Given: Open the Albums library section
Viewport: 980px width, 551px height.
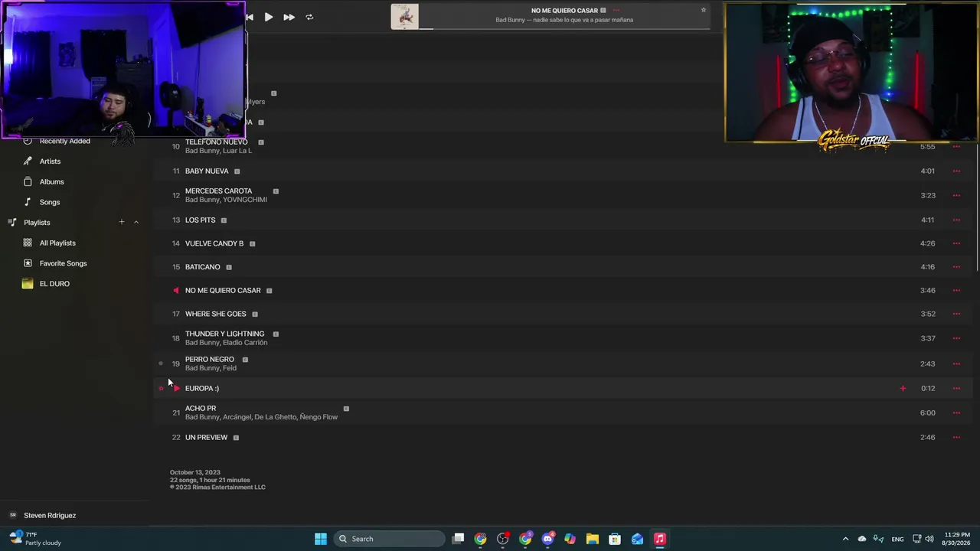Looking at the screenshot, I should point(51,182).
